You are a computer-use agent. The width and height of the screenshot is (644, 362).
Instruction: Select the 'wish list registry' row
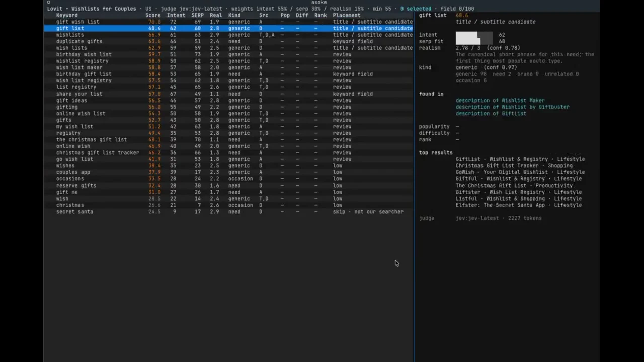(228, 80)
